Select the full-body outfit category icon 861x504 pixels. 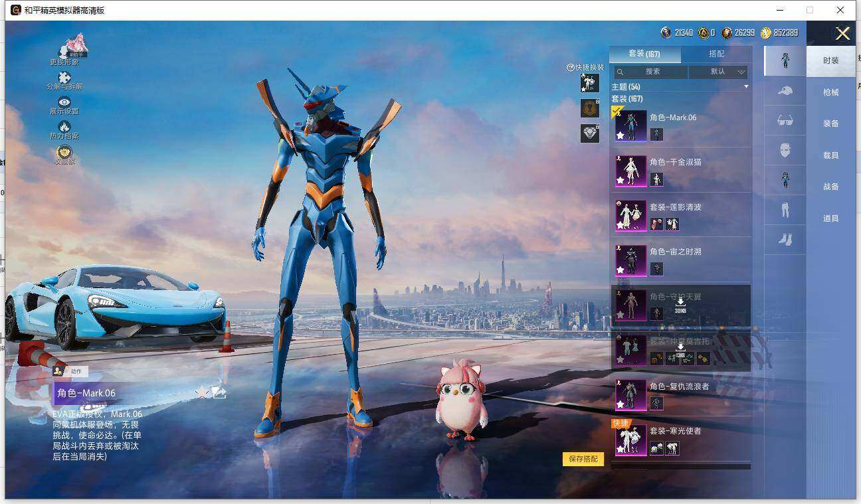coord(785,60)
